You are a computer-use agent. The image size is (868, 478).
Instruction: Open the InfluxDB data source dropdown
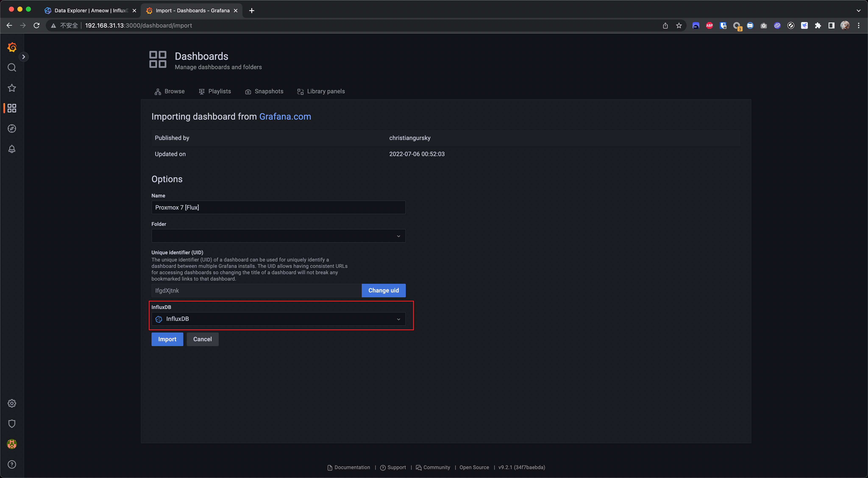coord(278,319)
